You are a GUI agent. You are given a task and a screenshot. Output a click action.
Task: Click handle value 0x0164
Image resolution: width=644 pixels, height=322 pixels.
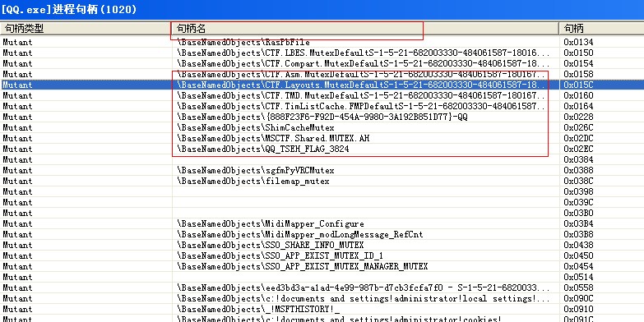point(578,106)
